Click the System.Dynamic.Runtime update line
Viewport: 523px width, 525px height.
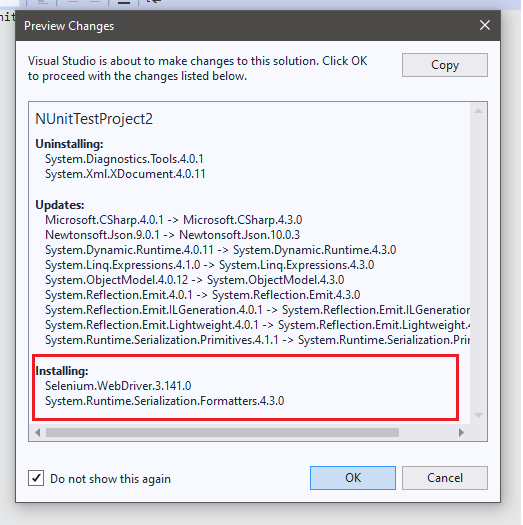click(221, 250)
